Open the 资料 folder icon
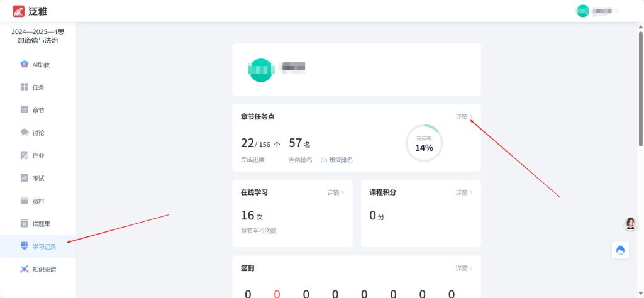This screenshot has width=644, height=298. (x=25, y=201)
